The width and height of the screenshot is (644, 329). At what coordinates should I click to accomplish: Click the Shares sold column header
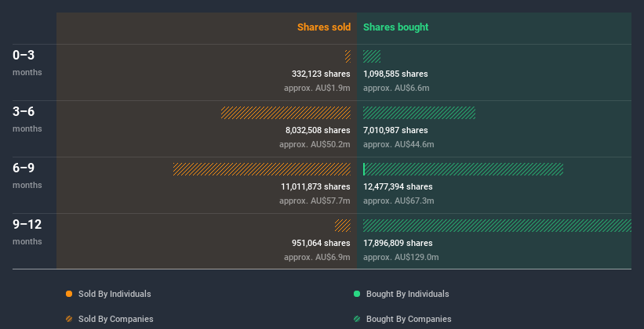point(324,27)
